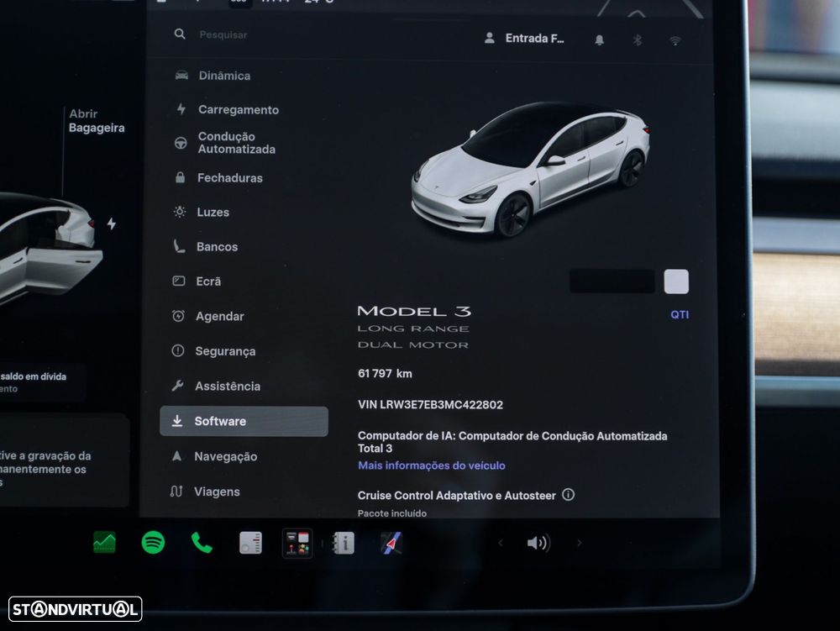Open the radio app in dock

(x=250, y=543)
